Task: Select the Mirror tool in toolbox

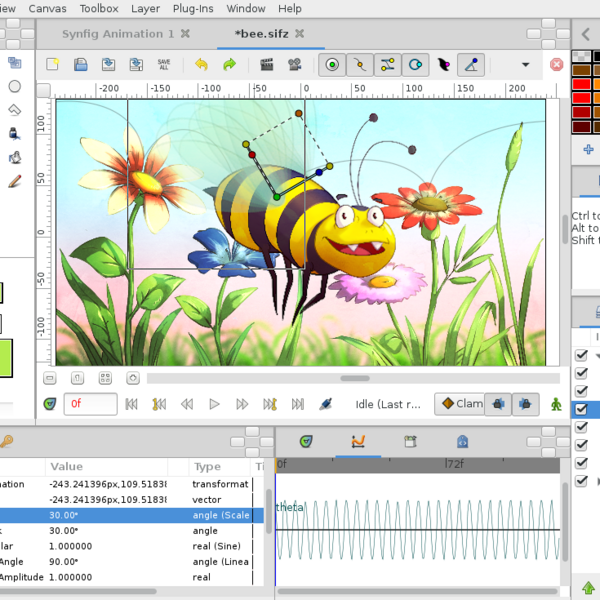Action: click(15, 63)
